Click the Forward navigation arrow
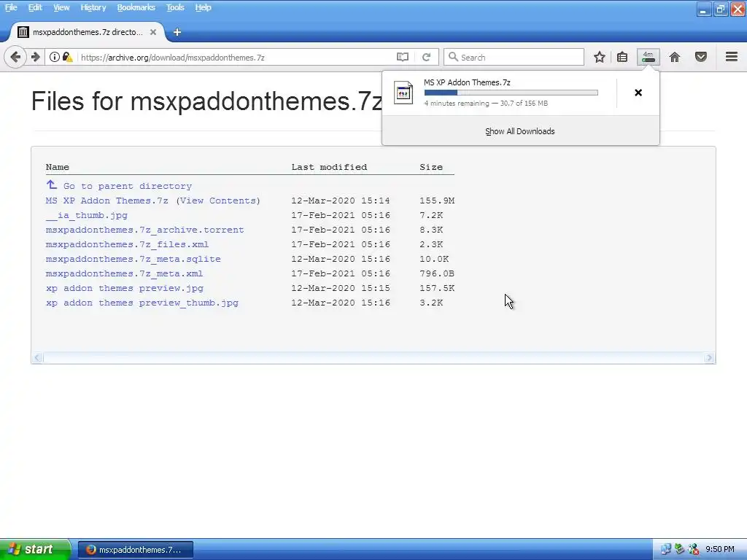 click(x=36, y=57)
